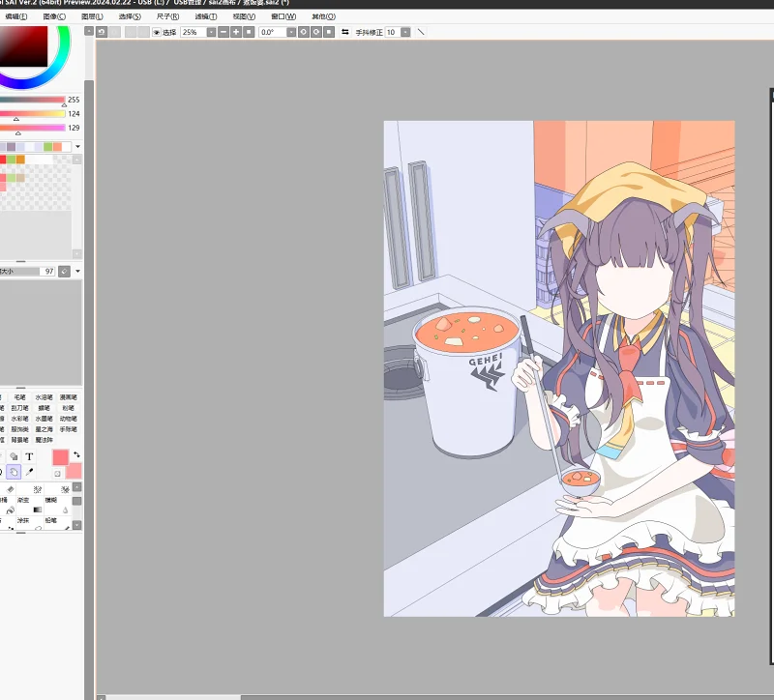Select the hand/move canvas tool
Viewport: 774px width, 700px height.
pyautogui.click(x=14, y=472)
